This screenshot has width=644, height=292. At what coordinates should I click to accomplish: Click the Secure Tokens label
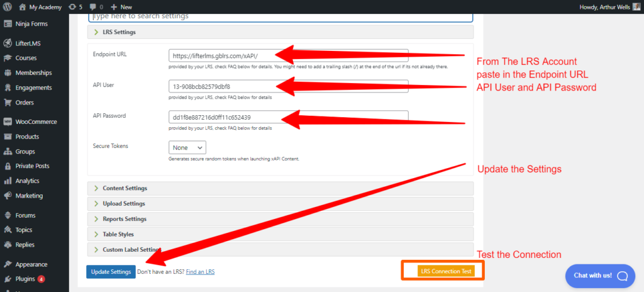tap(111, 145)
